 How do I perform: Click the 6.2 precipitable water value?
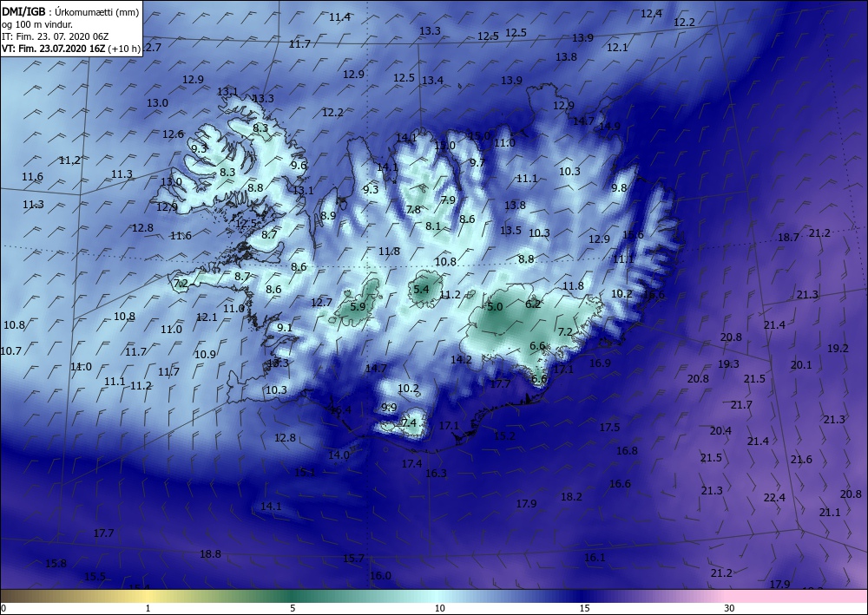click(x=533, y=304)
